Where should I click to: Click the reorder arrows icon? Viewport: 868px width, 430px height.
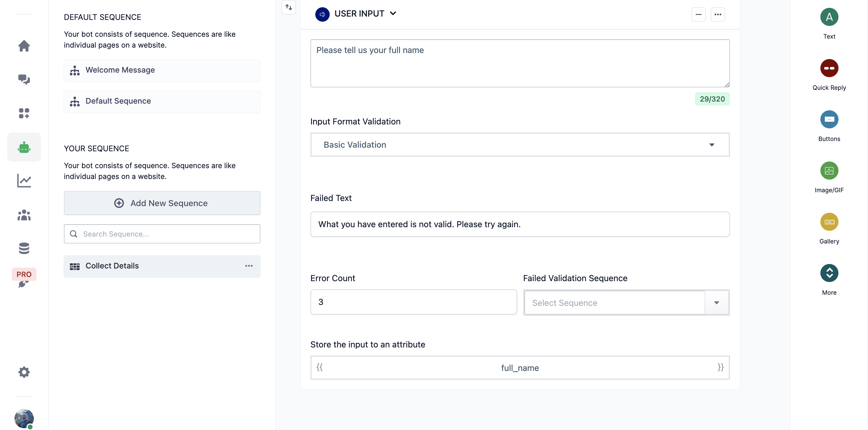[x=289, y=7]
